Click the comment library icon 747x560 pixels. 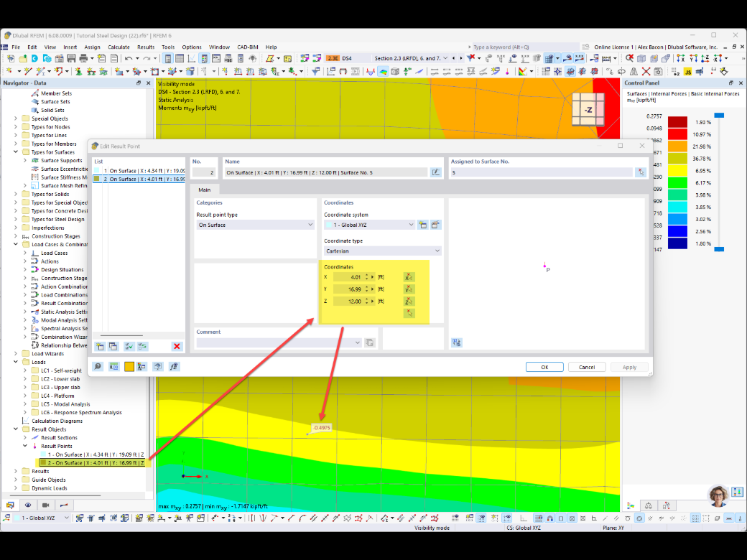(x=370, y=342)
